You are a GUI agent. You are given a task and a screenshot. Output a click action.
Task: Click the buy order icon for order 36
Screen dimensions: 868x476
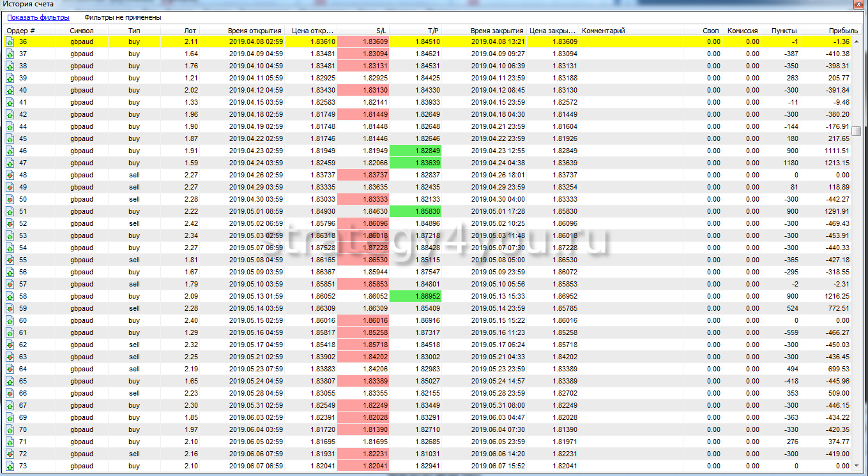pyautogui.click(x=10, y=41)
